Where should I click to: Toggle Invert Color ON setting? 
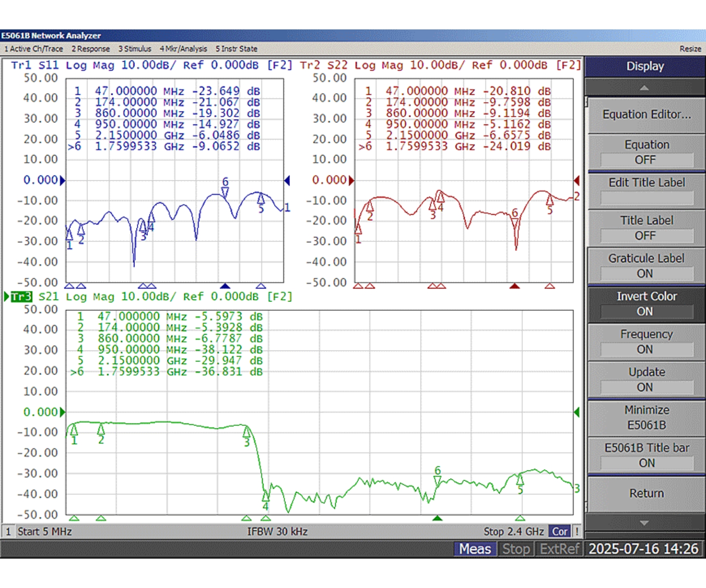pos(646,304)
